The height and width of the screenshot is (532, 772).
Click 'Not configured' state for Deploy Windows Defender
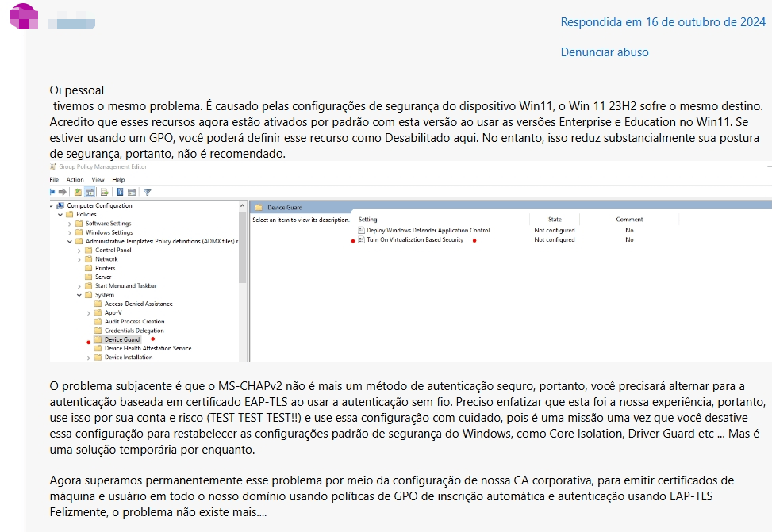[x=555, y=230]
